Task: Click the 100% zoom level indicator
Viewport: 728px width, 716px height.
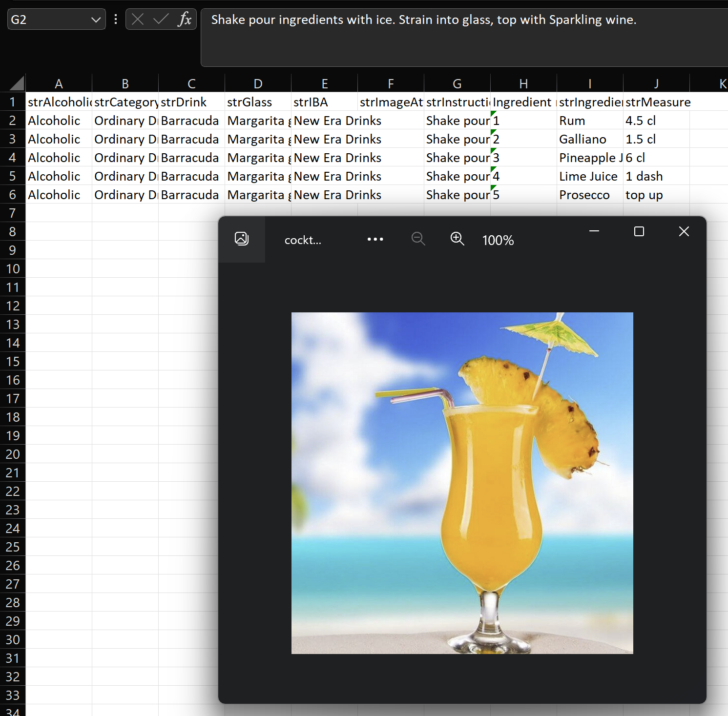Action: 498,240
